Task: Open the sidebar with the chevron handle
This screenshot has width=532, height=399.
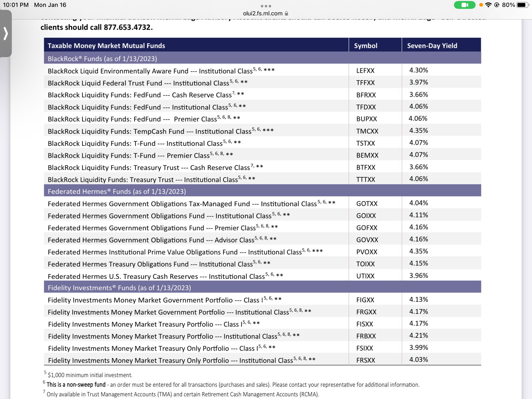Action: tap(6, 33)
